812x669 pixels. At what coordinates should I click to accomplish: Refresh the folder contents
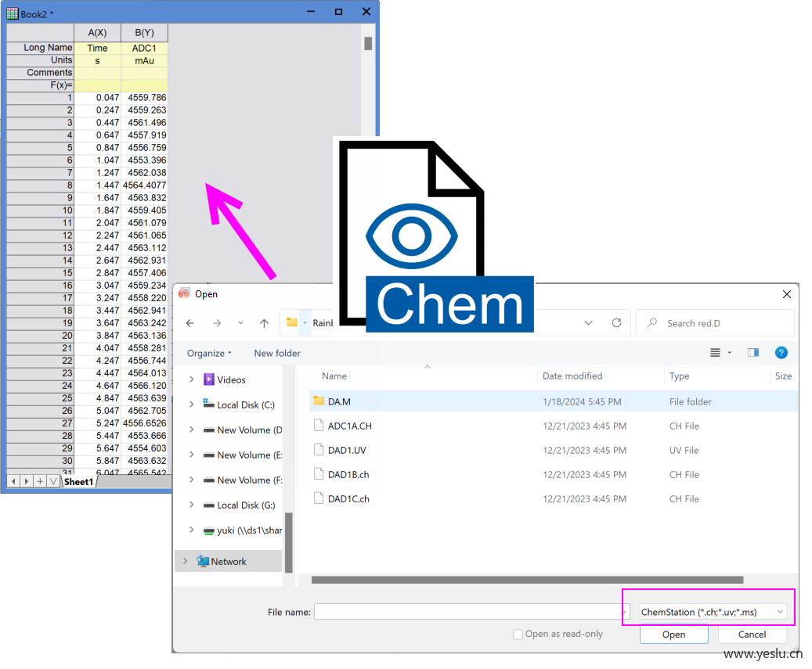point(616,323)
